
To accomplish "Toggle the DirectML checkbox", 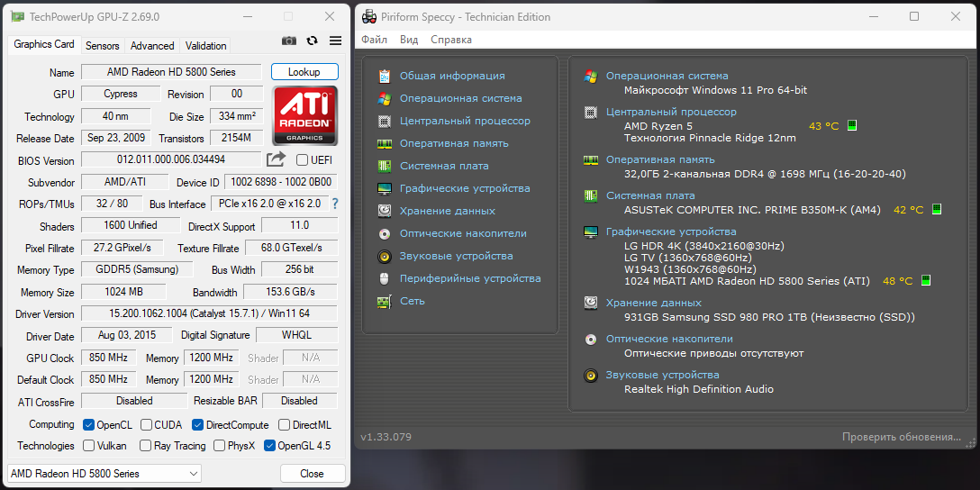I will coord(284,425).
